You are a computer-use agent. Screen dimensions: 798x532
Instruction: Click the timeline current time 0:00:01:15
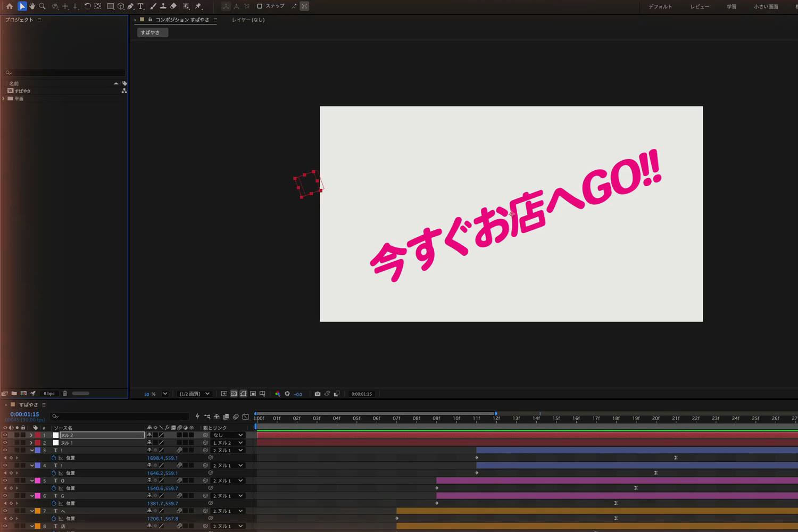point(24,414)
